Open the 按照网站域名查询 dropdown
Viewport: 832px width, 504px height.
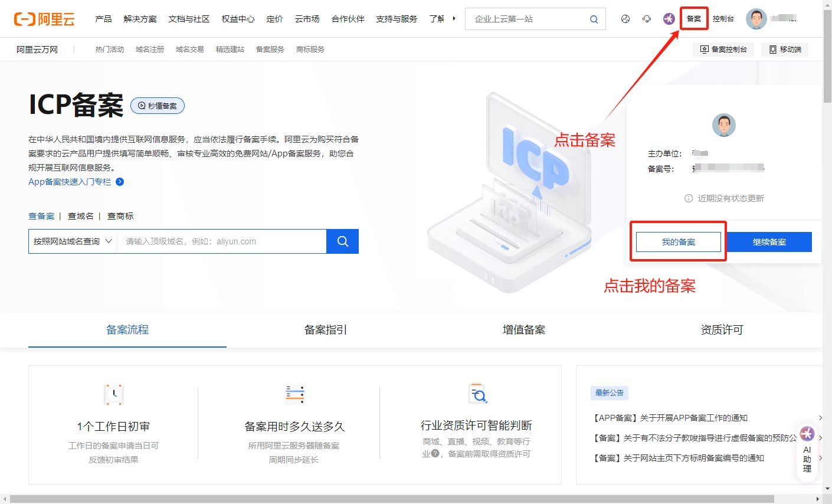click(x=72, y=241)
